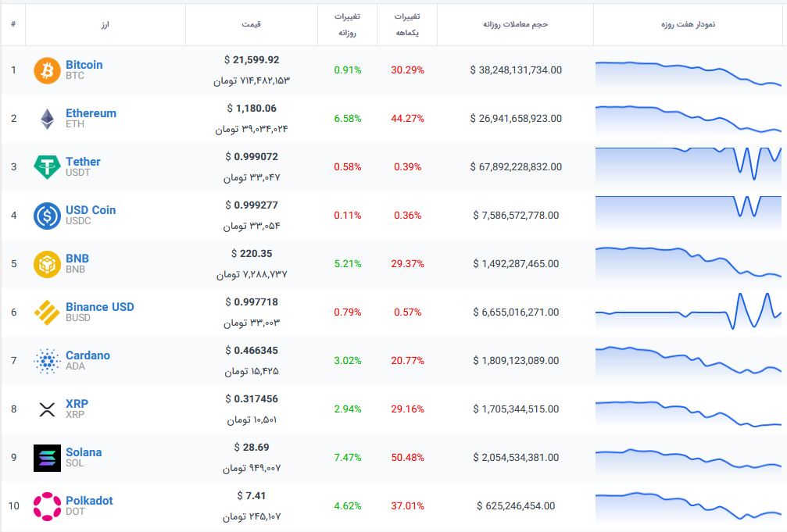The width and height of the screenshot is (787, 532).
Task: Click Solana daily change 7.47%
Action: pos(347,458)
